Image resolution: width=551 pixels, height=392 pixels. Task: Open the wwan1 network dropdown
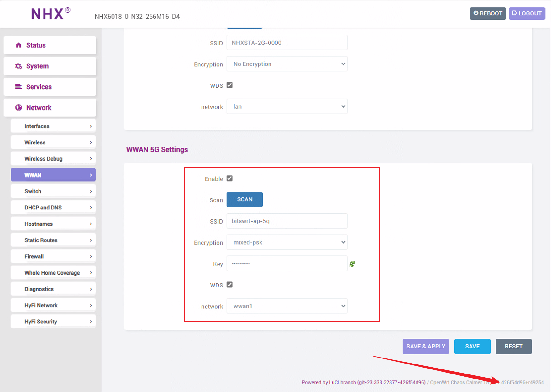(x=286, y=306)
